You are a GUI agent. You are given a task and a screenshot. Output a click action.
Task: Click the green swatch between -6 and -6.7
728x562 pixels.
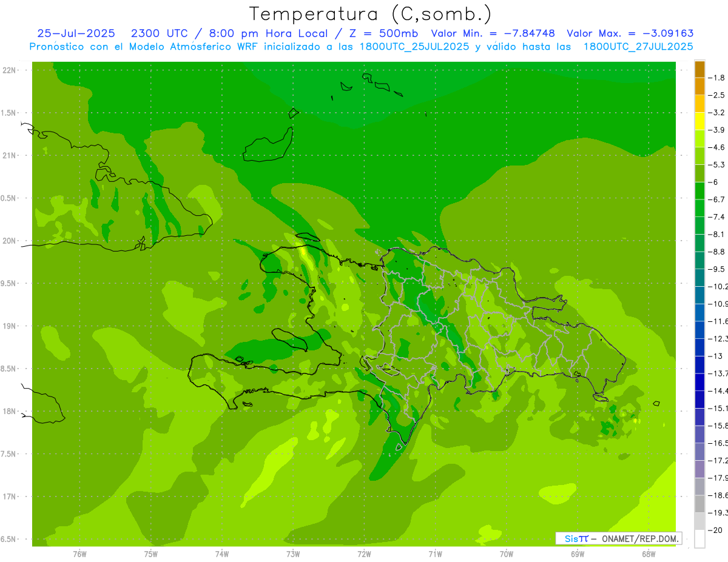(x=699, y=191)
